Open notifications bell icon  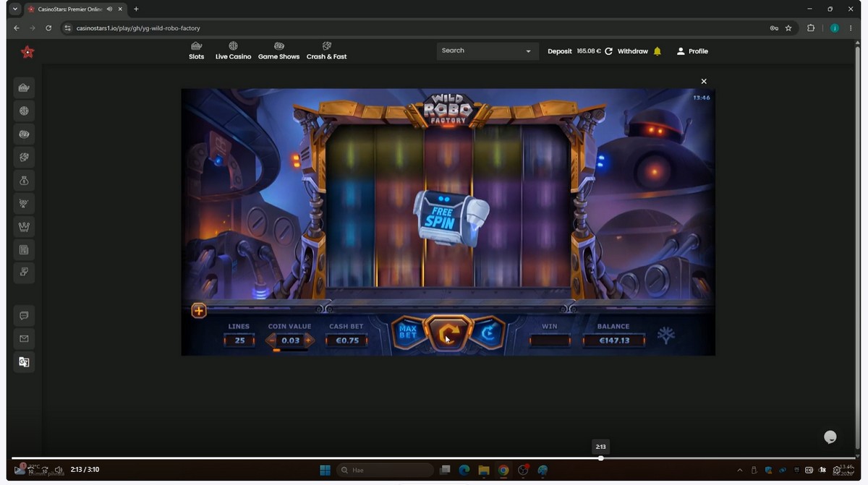pos(657,51)
